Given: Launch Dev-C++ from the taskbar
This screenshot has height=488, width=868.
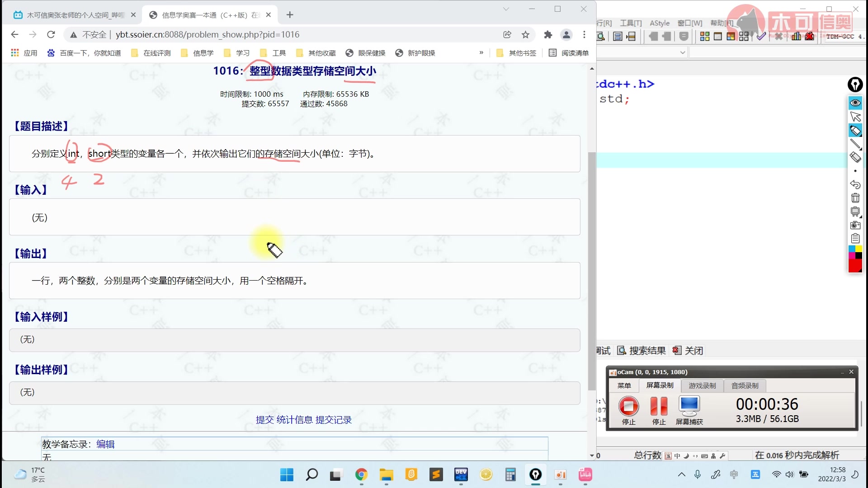Looking at the screenshot, I should tap(461, 475).
